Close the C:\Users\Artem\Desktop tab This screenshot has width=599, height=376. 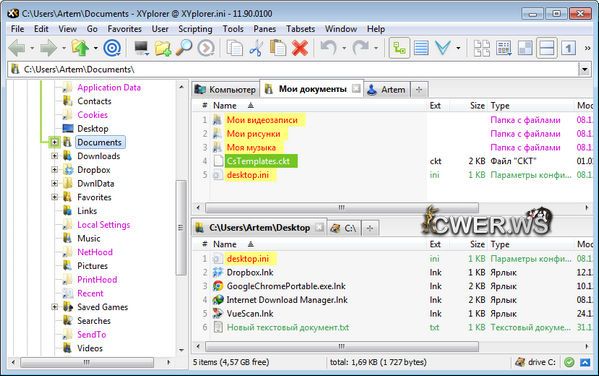click(x=320, y=228)
